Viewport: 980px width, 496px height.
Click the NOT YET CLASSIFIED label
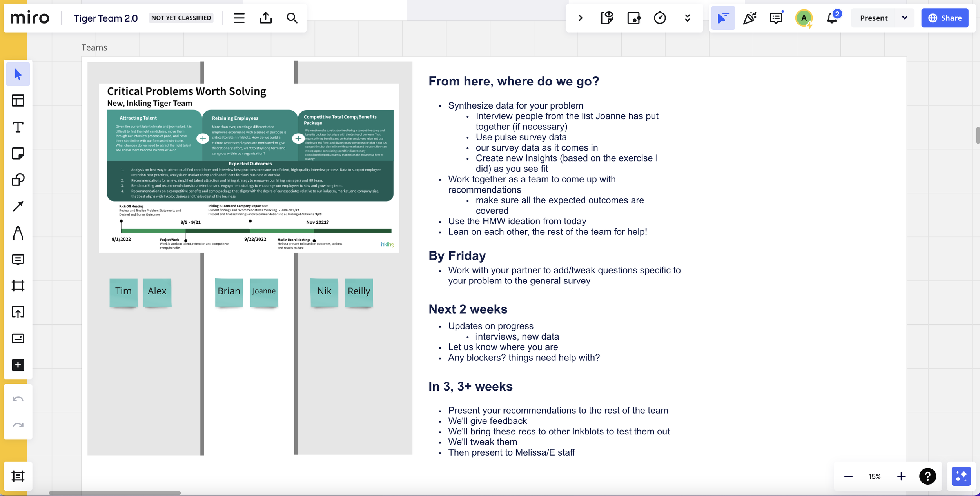(181, 18)
